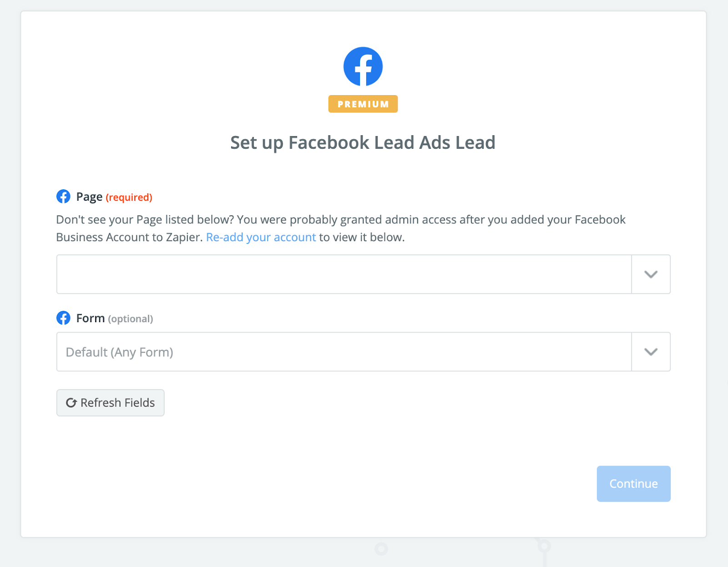728x567 pixels.
Task: Click the faint circle node below the card center
Action: coord(381,549)
